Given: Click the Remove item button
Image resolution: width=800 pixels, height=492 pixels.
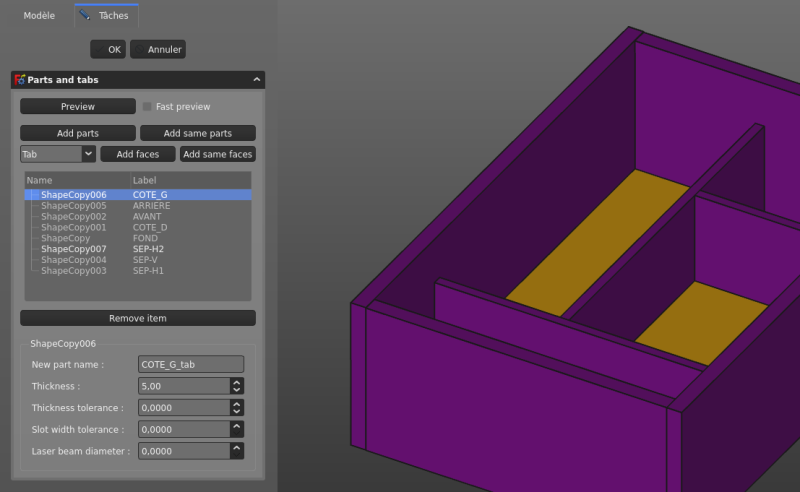Looking at the screenshot, I should click(x=138, y=318).
